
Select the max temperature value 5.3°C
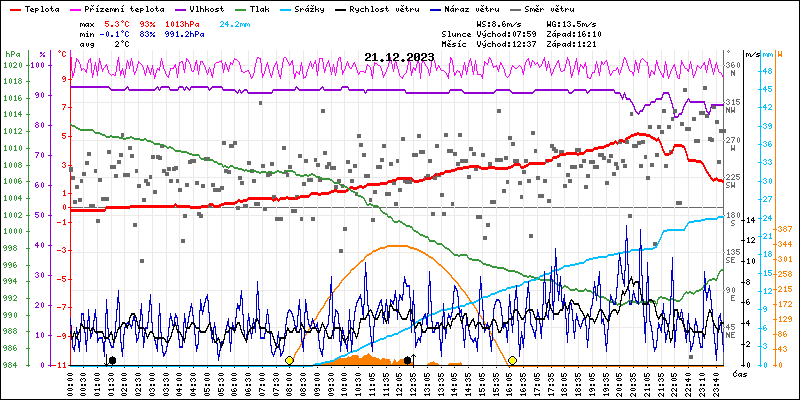[x=119, y=22]
